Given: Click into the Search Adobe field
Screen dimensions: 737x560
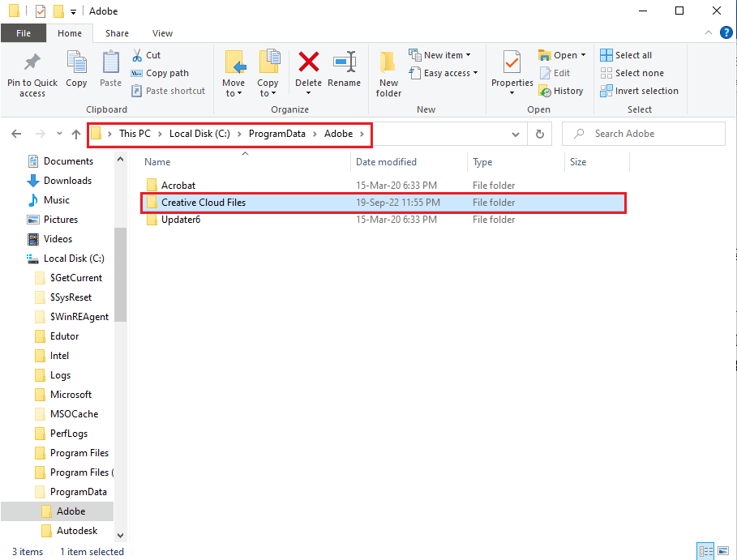Looking at the screenshot, I should 644,134.
